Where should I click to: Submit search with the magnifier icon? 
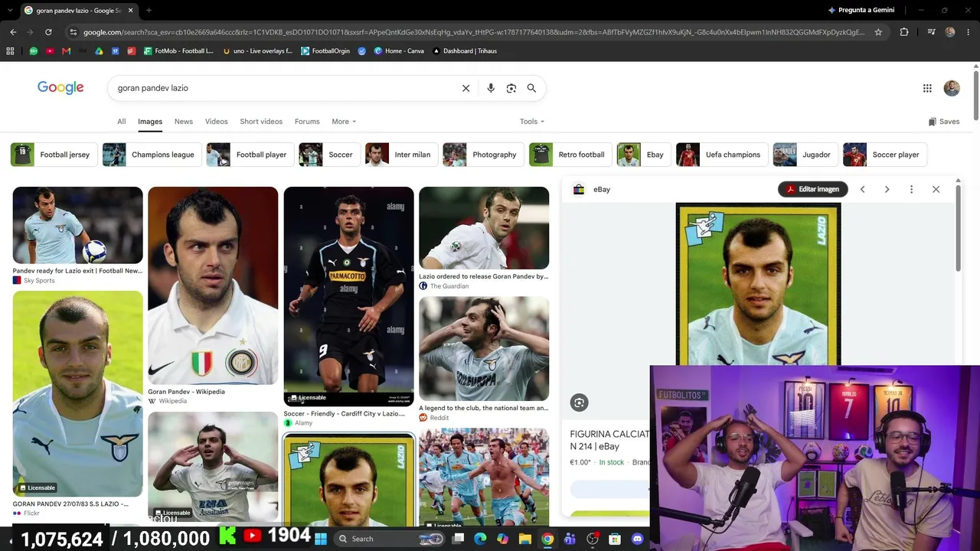[531, 88]
